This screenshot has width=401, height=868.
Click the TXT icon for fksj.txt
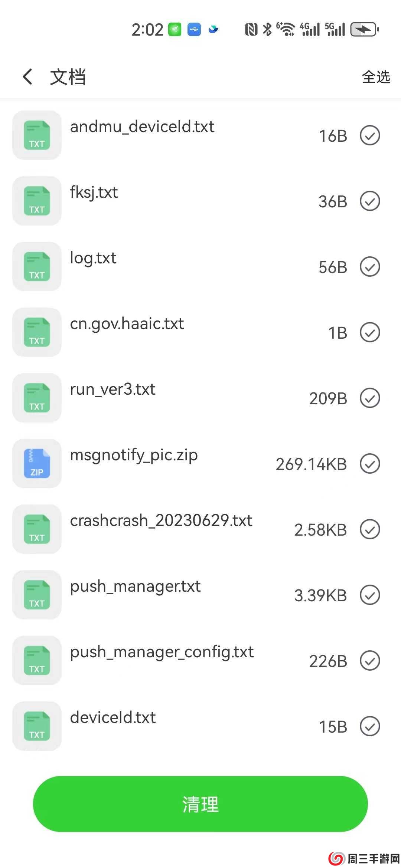click(x=37, y=201)
